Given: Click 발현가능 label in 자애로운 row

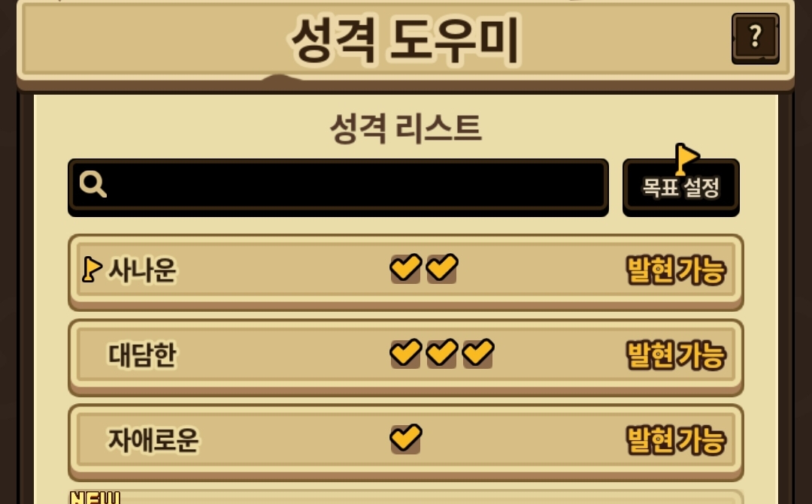Looking at the screenshot, I should pos(677,440).
